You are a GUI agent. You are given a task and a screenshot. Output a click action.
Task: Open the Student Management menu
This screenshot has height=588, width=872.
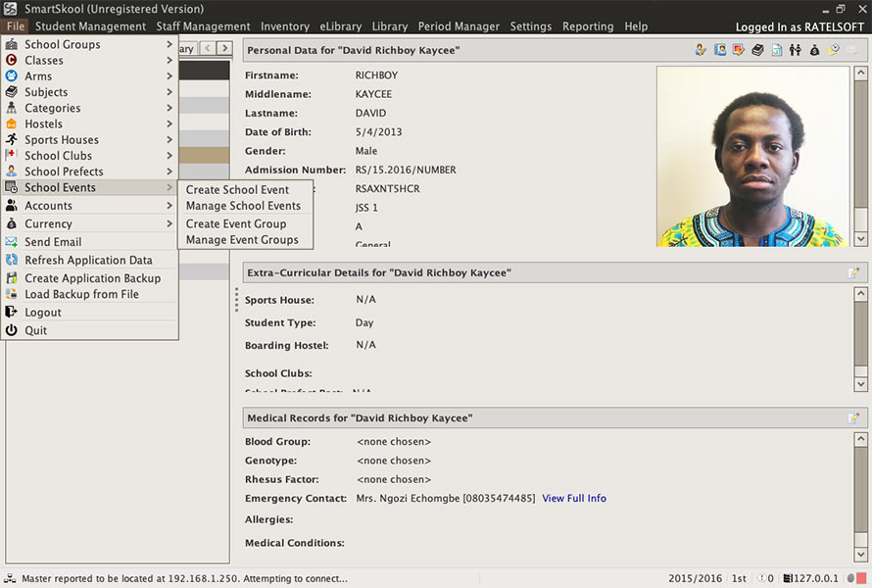point(90,26)
